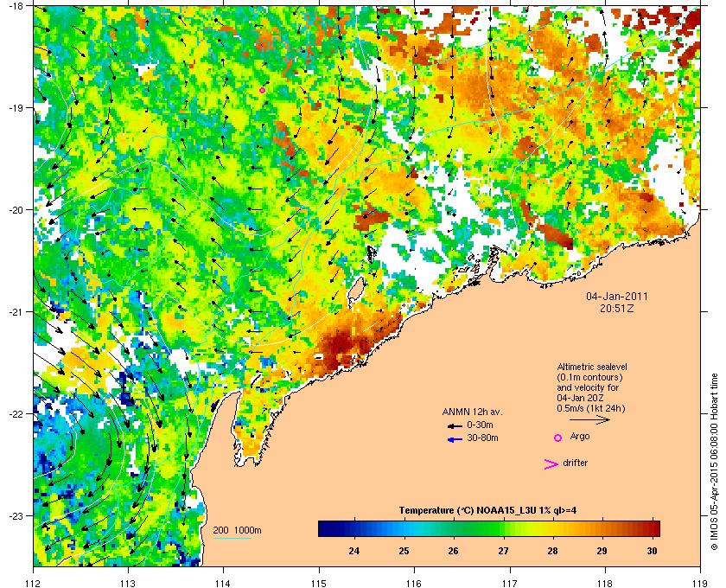Click the Temperature NOAA15_L3U colorbar title
Screen dimensions: 726x588
[487, 511]
